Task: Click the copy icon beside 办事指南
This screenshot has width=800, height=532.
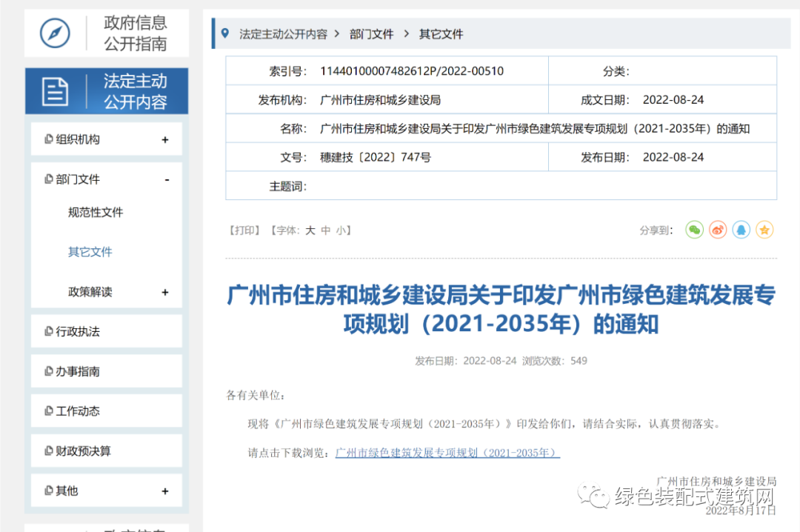Action: click(48, 370)
